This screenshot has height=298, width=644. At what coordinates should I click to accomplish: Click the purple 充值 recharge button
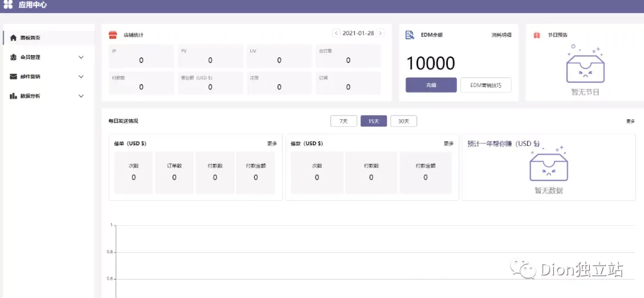click(431, 85)
